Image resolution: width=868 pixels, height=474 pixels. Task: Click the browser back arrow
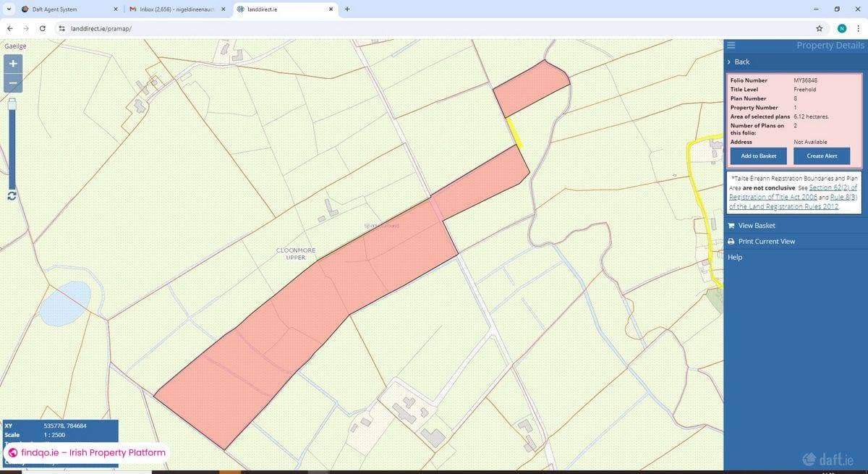(9, 28)
